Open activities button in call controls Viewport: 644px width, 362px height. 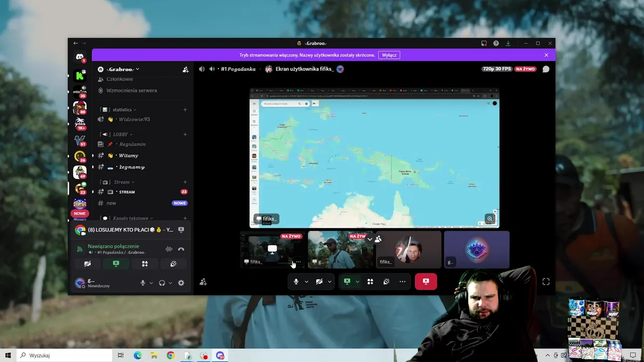pyautogui.click(x=370, y=282)
